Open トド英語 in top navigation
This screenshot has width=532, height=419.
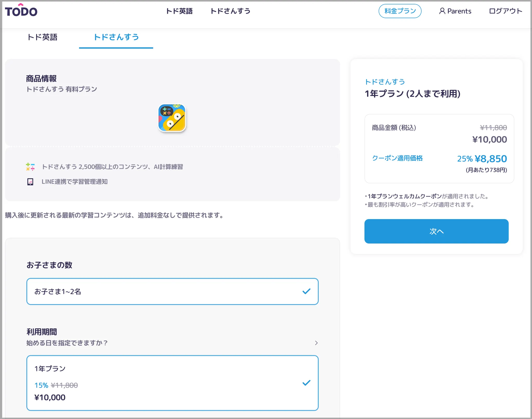(179, 11)
